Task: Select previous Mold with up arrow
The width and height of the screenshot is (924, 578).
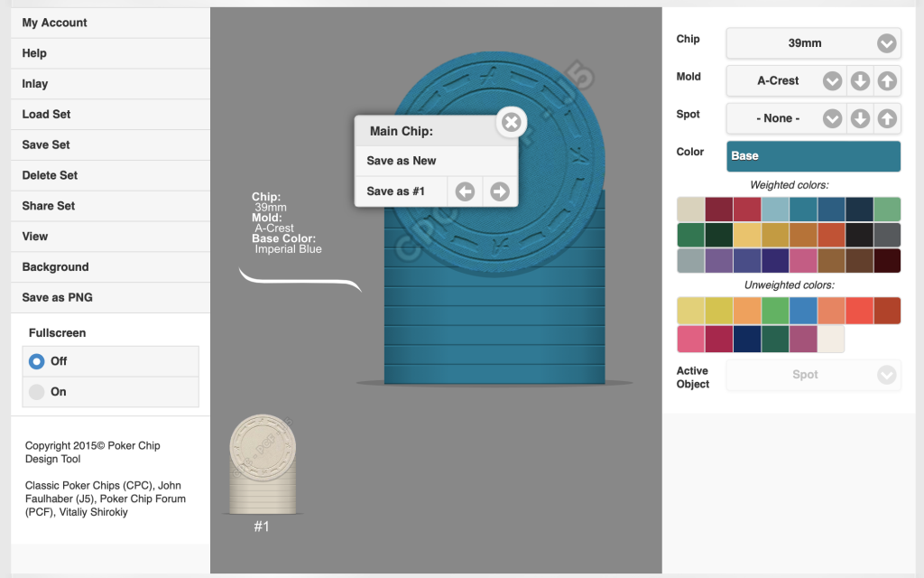Action: pyautogui.click(x=888, y=80)
